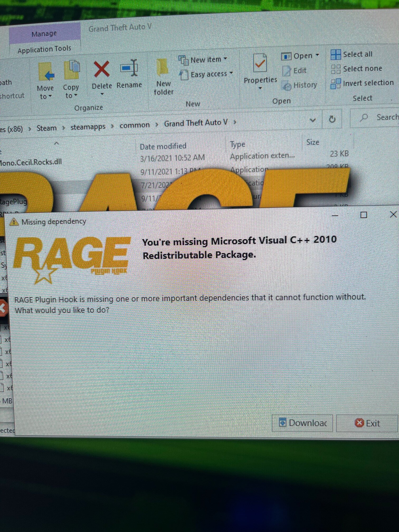
Task: Click the search magnifier icon
Action: pyautogui.click(x=364, y=118)
